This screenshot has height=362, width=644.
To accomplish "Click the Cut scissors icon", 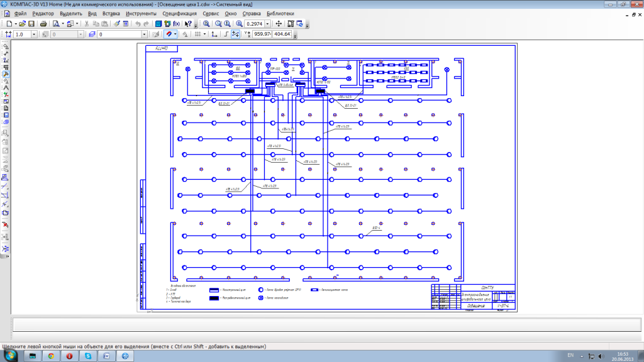I will point(86,23).
